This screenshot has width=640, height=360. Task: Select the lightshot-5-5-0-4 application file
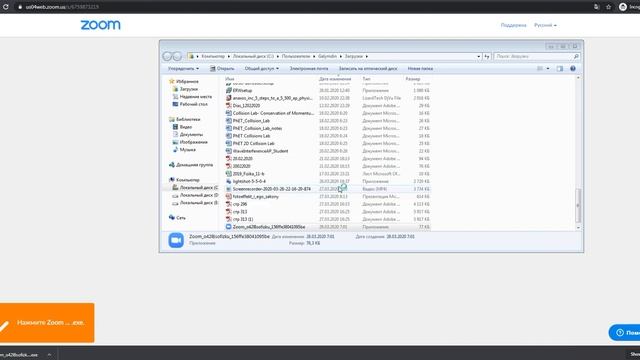[249, 181]
